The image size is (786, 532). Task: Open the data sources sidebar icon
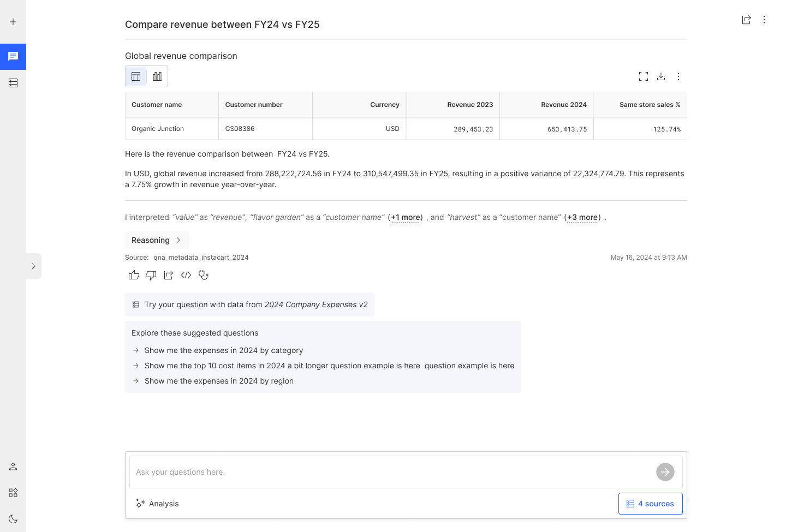(13, 83)
